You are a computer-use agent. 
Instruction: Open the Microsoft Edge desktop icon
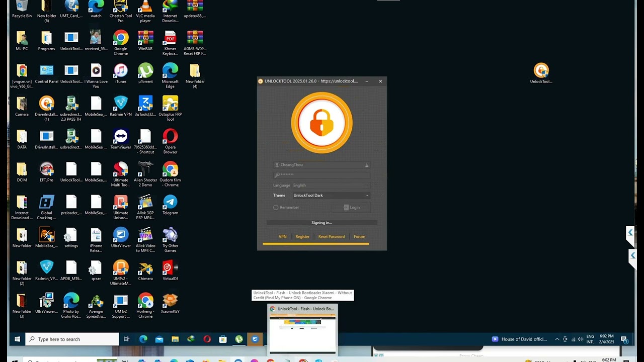pyautogui.click(x=170, y=75)
